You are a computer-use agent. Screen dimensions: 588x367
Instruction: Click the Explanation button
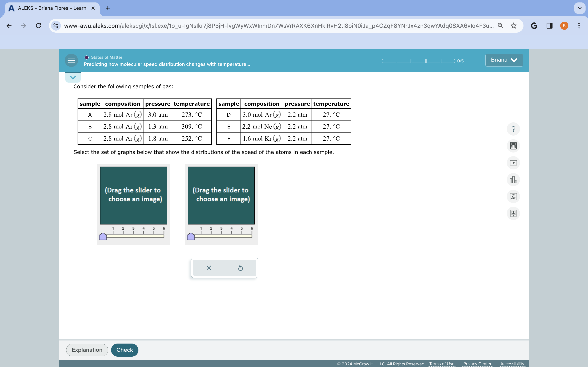(87, 350)
